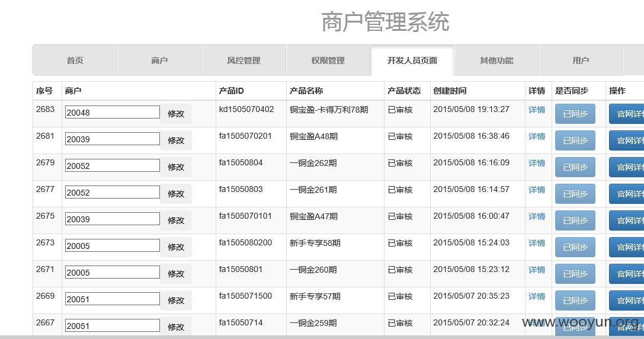This screenshot has width=644, height=339.
Task: Click 修改 button in row 2677
Action: [176, 194]
